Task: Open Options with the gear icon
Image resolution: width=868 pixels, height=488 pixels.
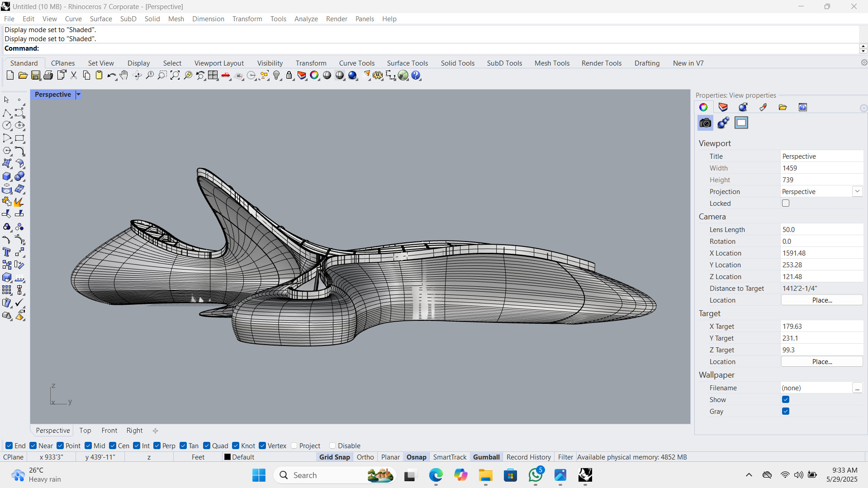Action: 378,76
